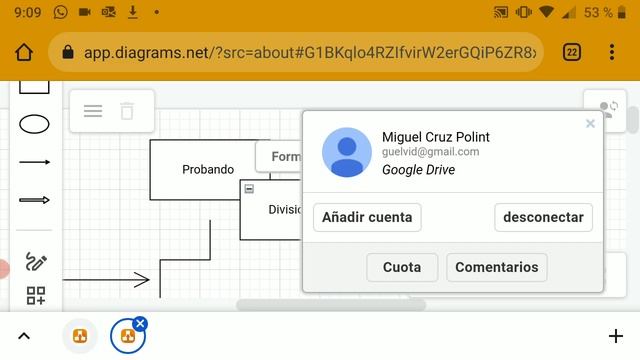Close the selected tab with blue X
Viewport: 640px width, 360px height.
tap(140, 324)
